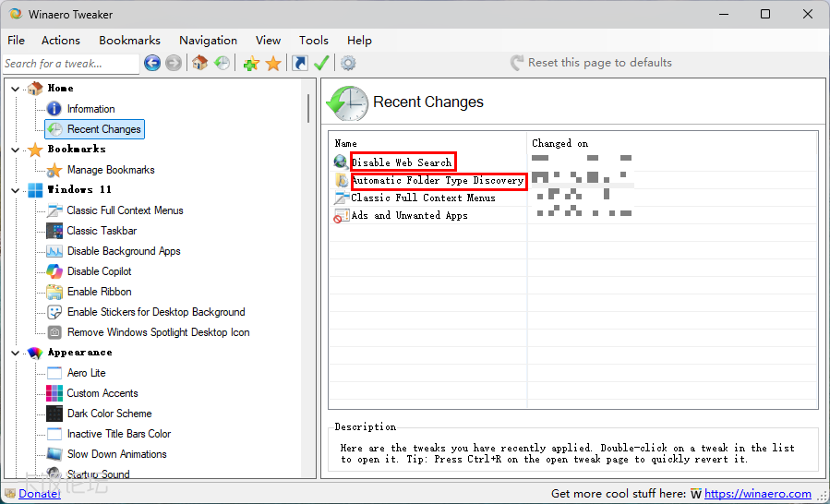Image resolution: width=830 pixels, height=504 pixels.
Task: Collapse the Windows 11 tree section
Action: click(x=16, y=190)
